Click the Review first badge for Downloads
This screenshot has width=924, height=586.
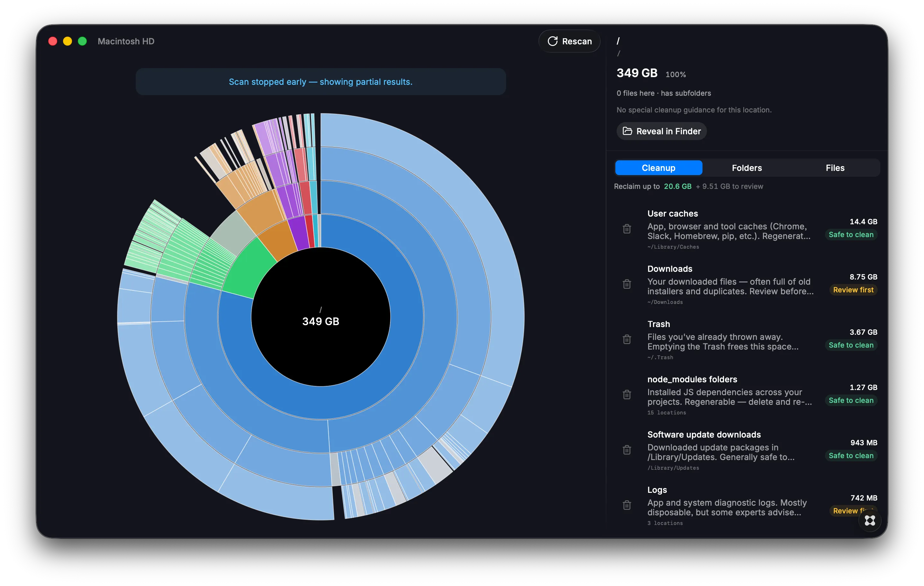click(x=853, y=290)
